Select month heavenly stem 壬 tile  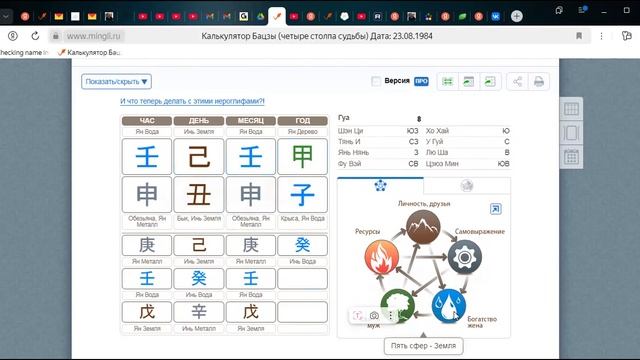click(x=251, y=156)
